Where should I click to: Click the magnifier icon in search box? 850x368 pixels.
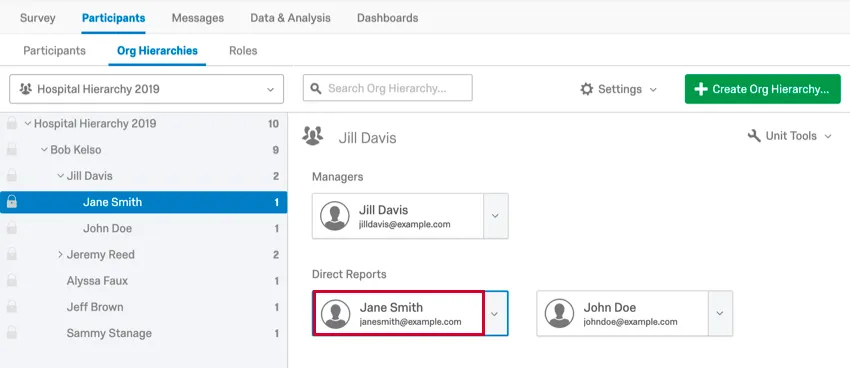point(315,88)
